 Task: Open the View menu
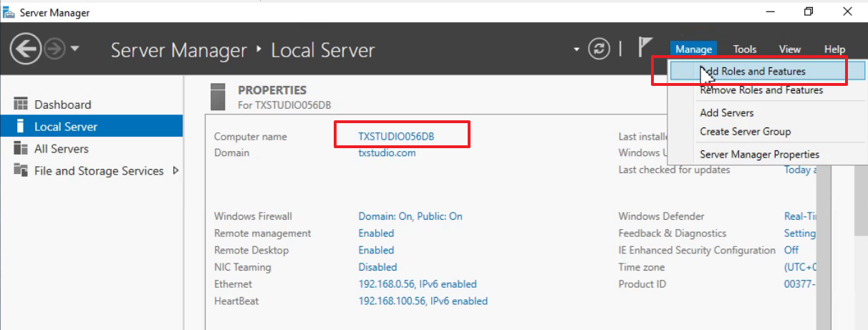click(x=790, y=49)
